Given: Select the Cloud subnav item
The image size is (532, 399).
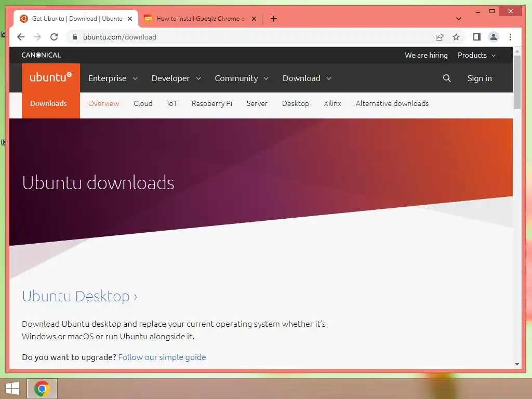Looking at the screenshot, I should coord(143,103).
